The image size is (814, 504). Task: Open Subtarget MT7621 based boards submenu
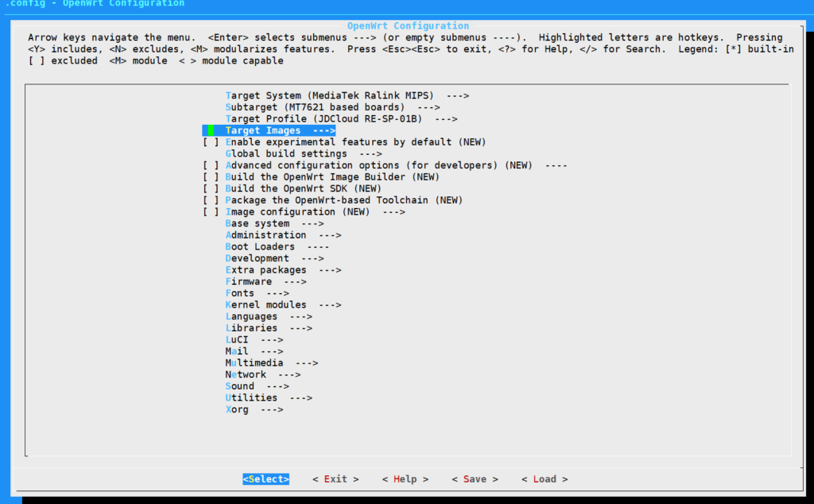[x=332, y=107]
